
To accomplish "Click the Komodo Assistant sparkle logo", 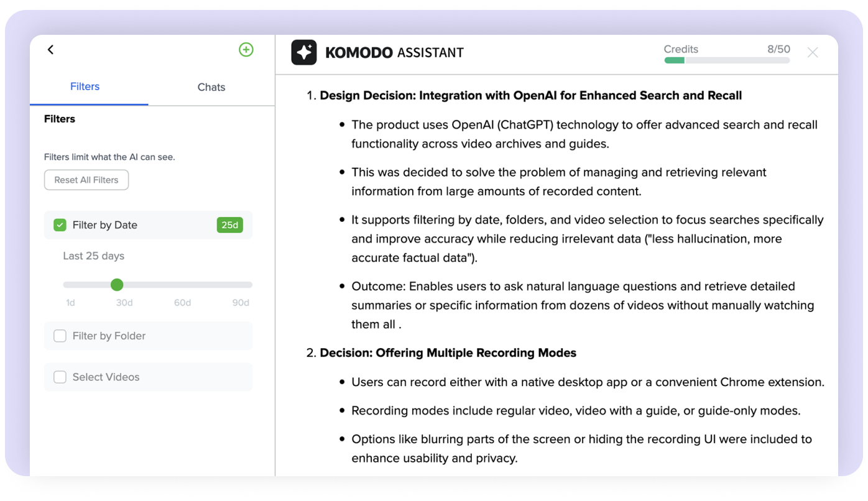I will click(304, 52).
